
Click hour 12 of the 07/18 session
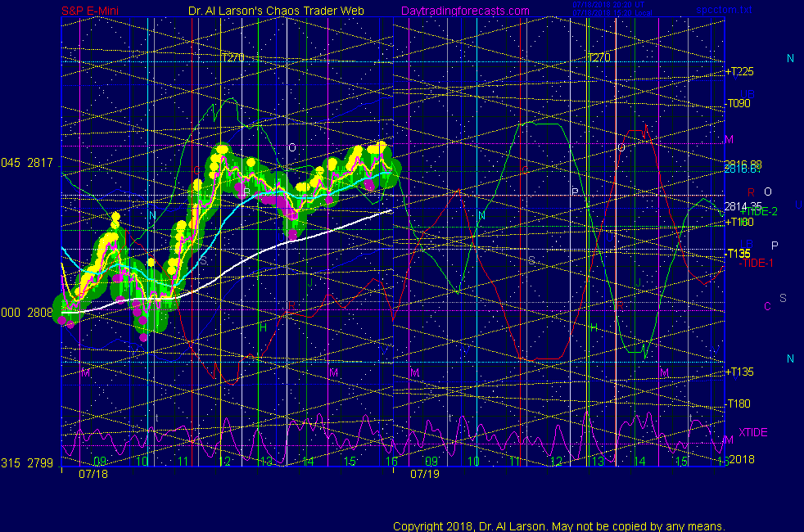[224, 461]
